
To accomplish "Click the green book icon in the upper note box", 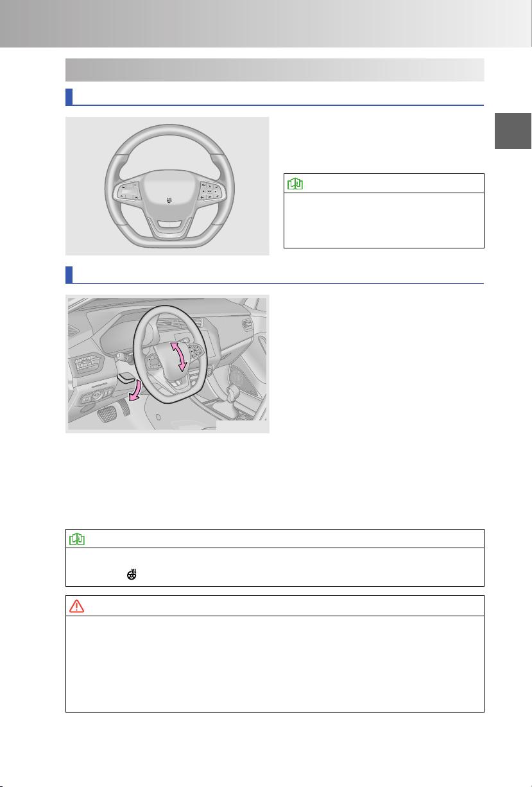I will tap(295, 183).
